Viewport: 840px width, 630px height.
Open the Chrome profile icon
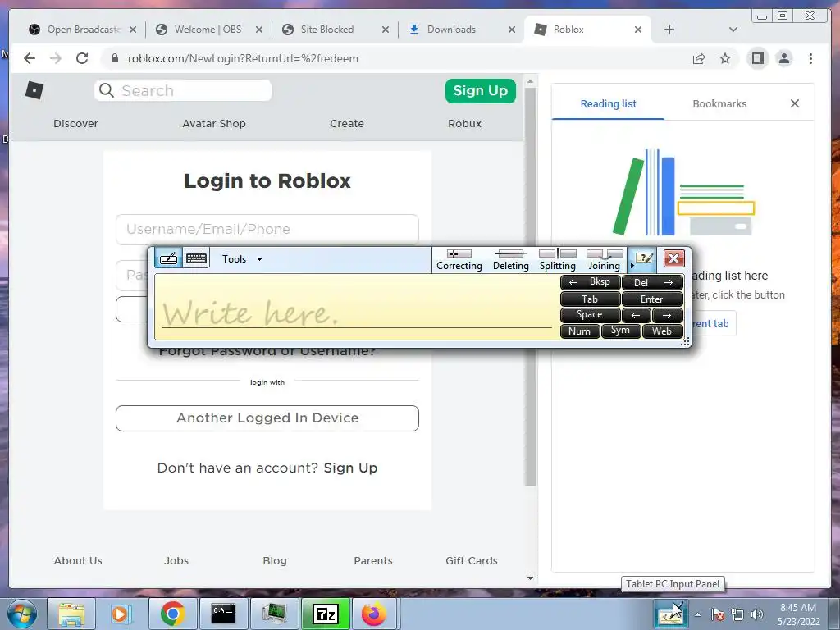pos(783,58)
